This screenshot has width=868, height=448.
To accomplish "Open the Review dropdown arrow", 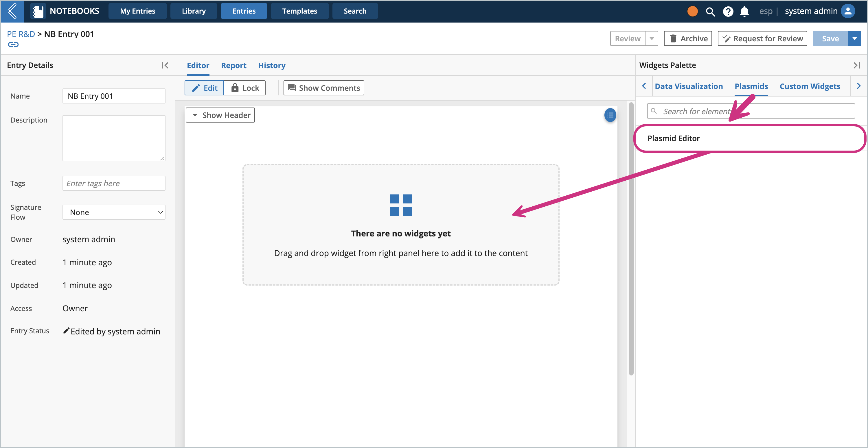I will (652, 39).
